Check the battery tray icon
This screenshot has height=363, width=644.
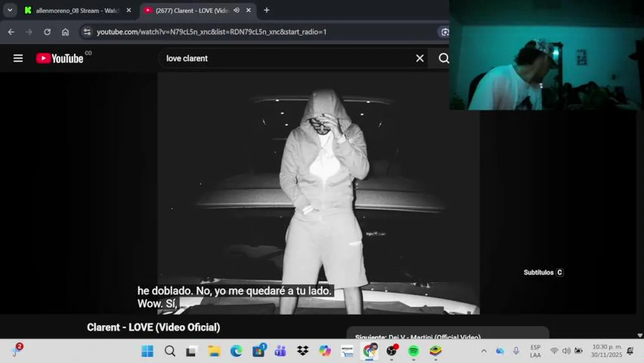pyautogui.click(x=578, y=351)
